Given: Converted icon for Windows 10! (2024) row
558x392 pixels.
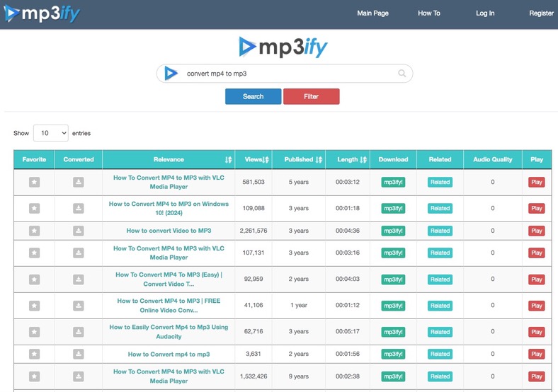Looking at the screenshot, I should pos(79,209).
